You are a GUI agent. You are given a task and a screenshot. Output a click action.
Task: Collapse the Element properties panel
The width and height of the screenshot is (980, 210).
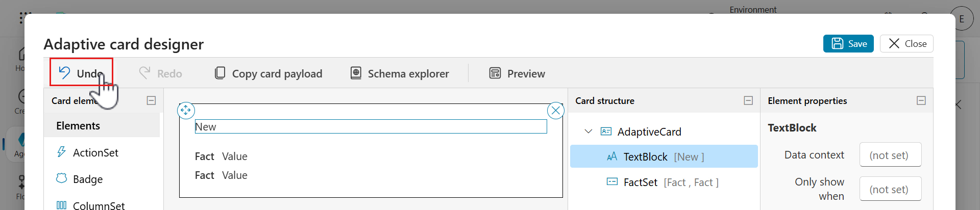pos(921,100)
